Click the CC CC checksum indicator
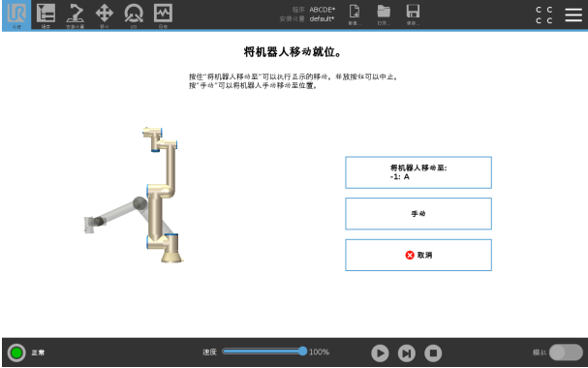Image resolution: width=588 pixels, height=368 pixels. [x=543, y=15]
